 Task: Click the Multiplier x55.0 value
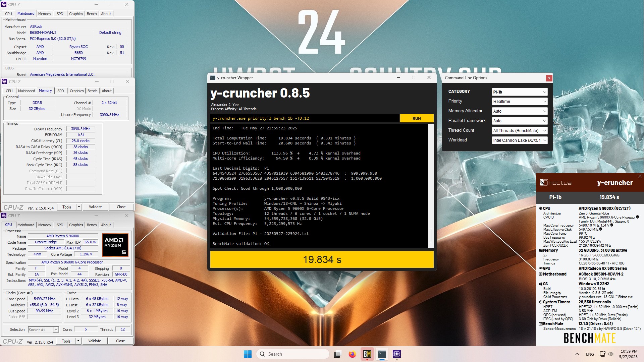[x=45, y=305]
